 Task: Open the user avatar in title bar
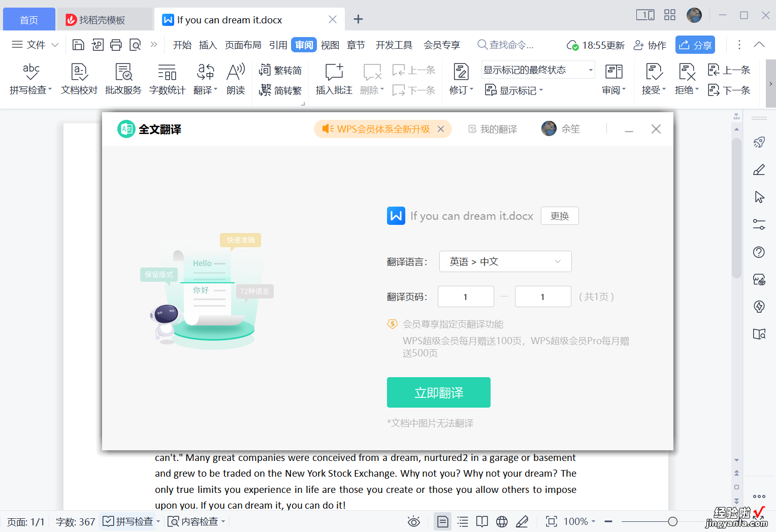(x=694, y=15)
